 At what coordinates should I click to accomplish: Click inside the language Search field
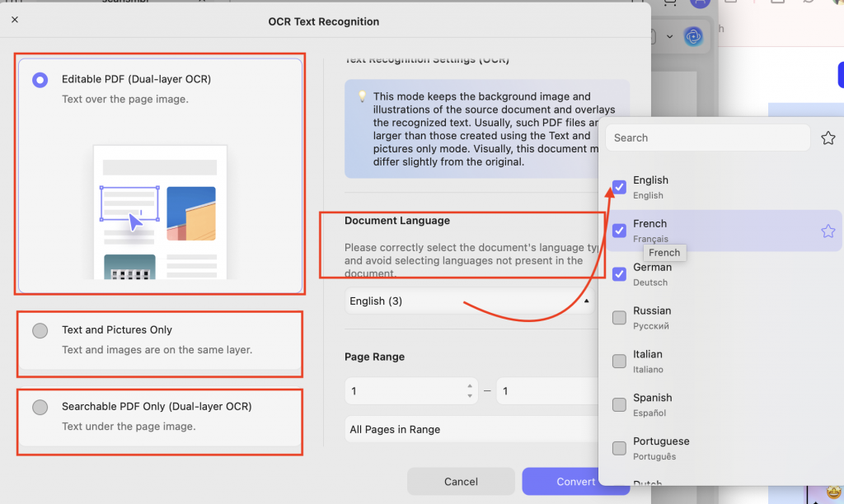[707, 138]
